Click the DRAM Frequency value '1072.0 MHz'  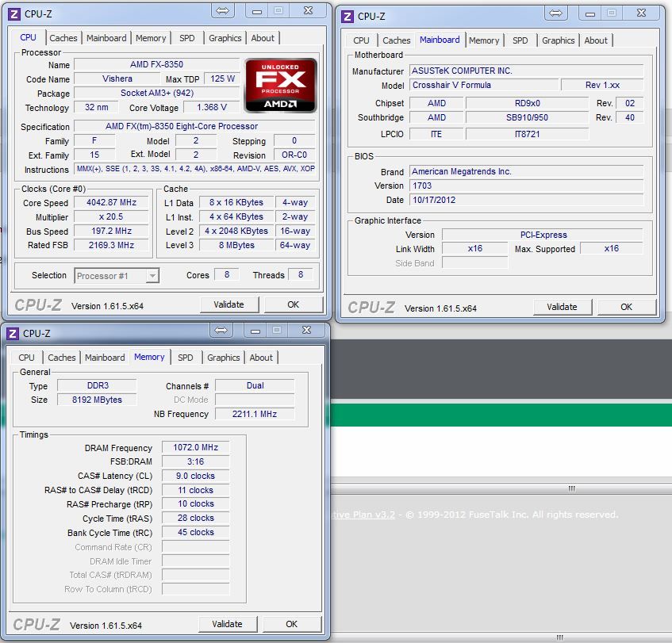tap(195, 447)
